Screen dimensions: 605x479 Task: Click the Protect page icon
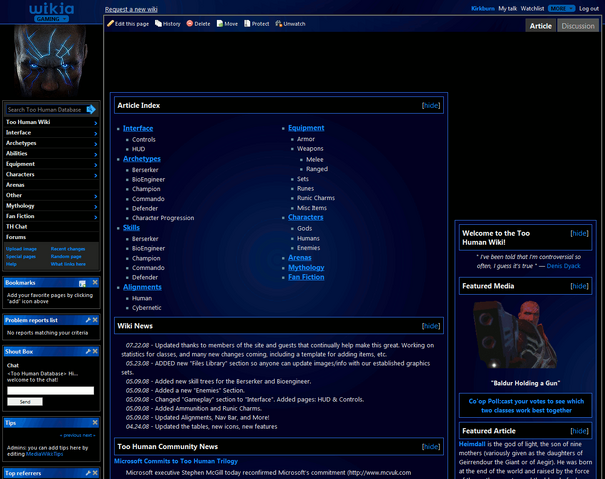pyautogui.click(x=247, y=24)
